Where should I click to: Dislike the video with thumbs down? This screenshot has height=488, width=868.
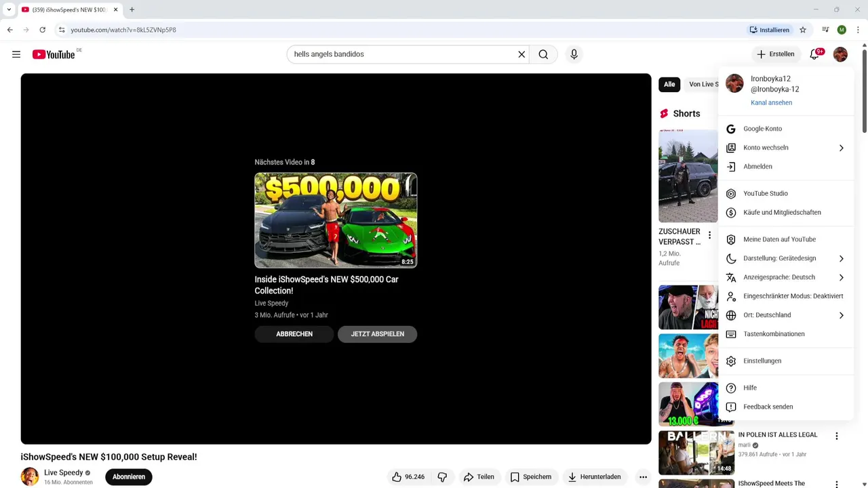pos(442,476)
